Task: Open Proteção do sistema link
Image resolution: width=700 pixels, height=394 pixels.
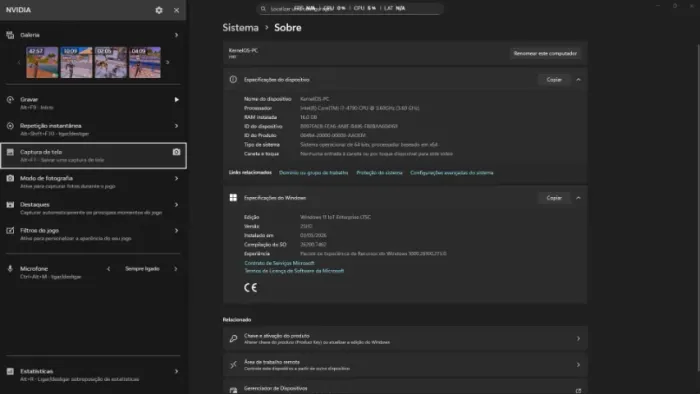Action: (x=379, y=173)
